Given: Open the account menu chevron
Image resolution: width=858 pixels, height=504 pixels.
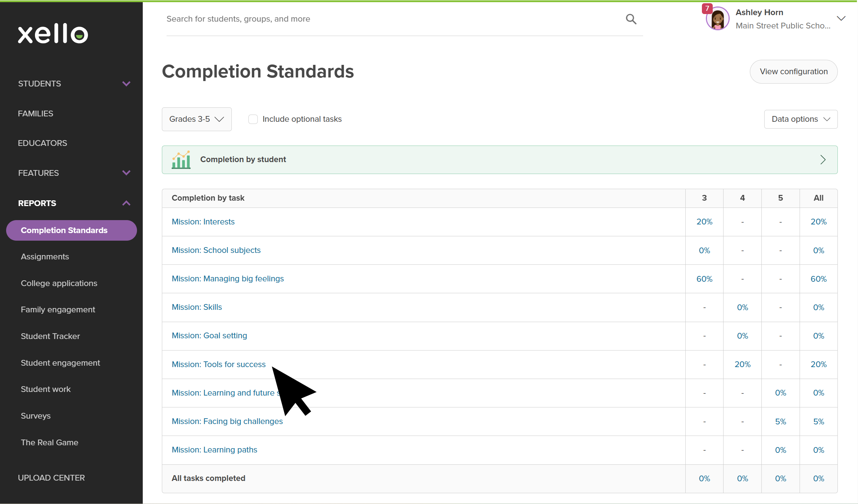Looking at the screenshot, I should click(x=841, y=19).
